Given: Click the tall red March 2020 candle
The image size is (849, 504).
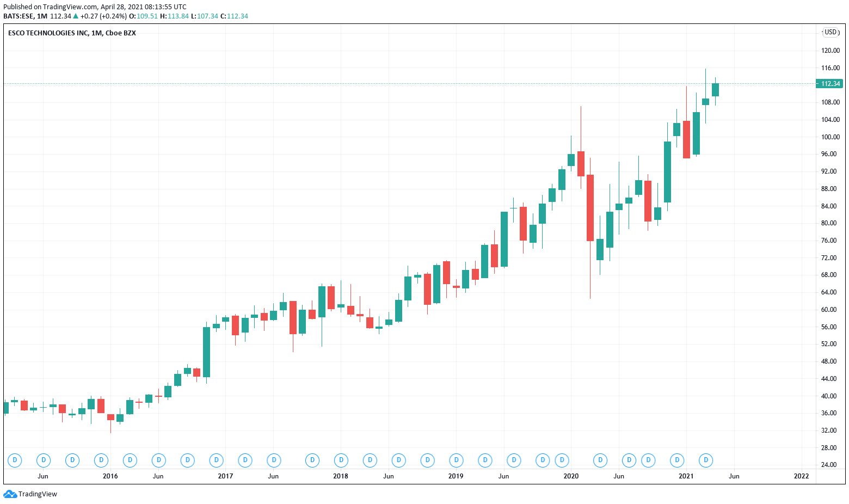Looking at the screenshot, I should click(590, 208).
